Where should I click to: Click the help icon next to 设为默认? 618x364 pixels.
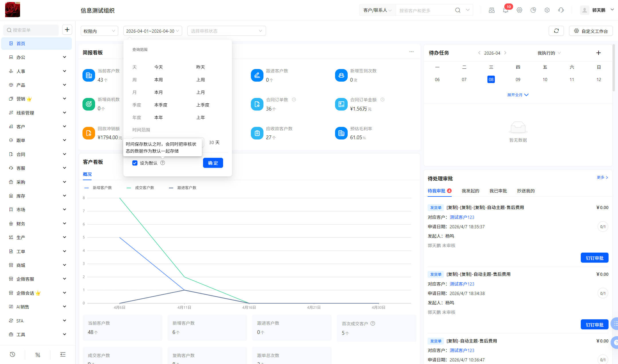tap(163, 163)
